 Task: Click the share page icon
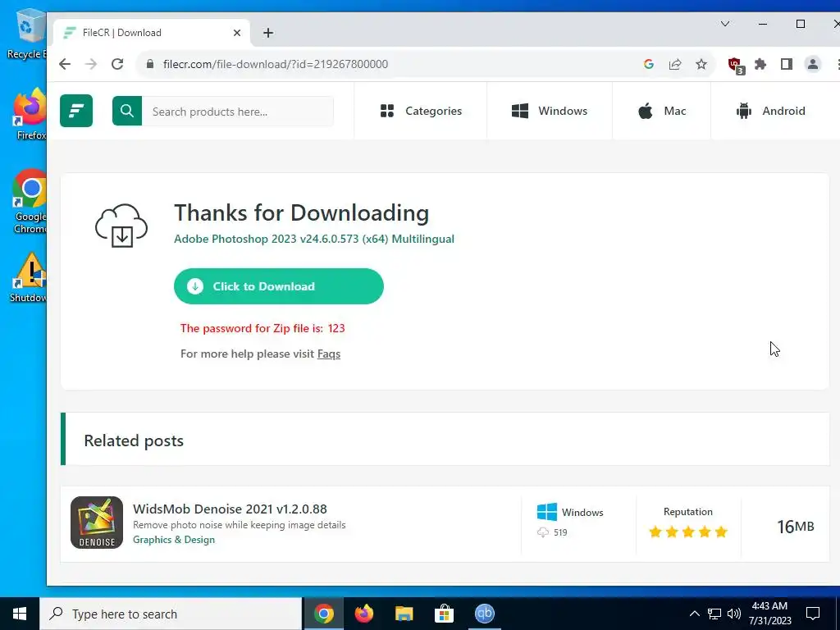[675, 64]
